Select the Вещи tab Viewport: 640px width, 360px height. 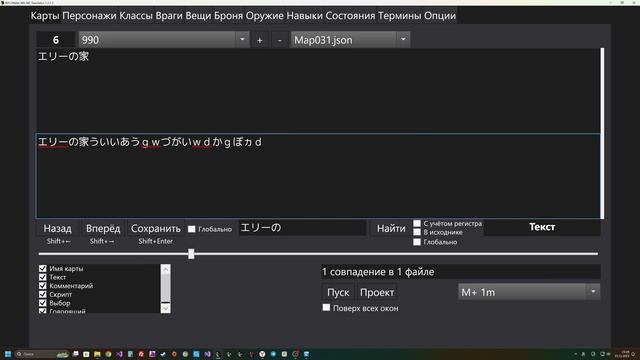198,16
